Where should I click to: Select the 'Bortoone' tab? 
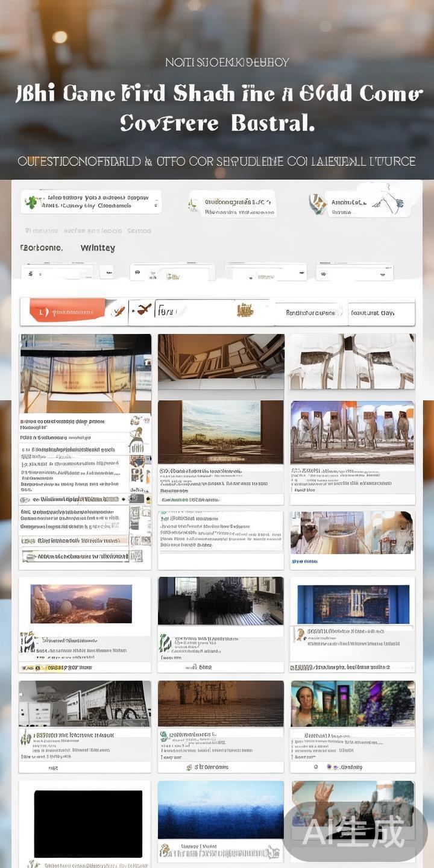coord(41,248)
